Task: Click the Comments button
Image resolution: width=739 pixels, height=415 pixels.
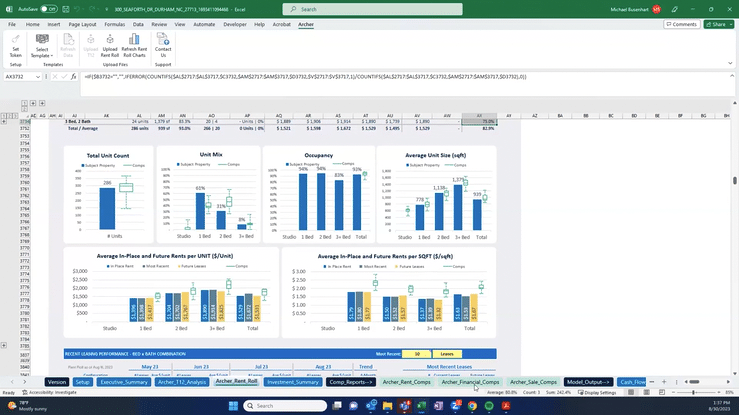Action: 682,24
